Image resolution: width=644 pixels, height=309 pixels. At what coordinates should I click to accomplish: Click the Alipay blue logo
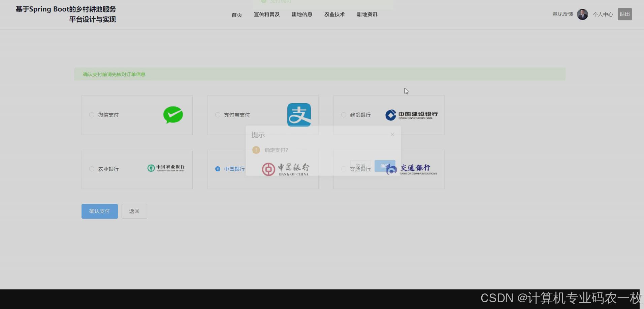pos(299,115)
